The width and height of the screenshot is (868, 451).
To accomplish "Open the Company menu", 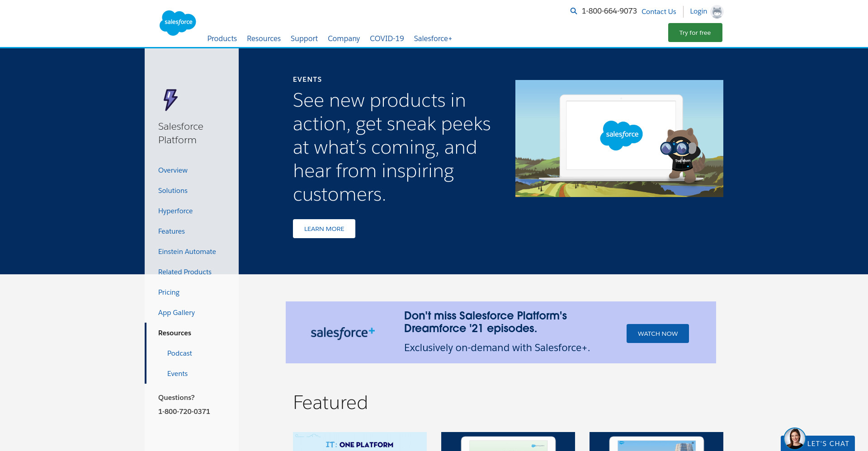I will pyautogui.click(x=344, y=38).
